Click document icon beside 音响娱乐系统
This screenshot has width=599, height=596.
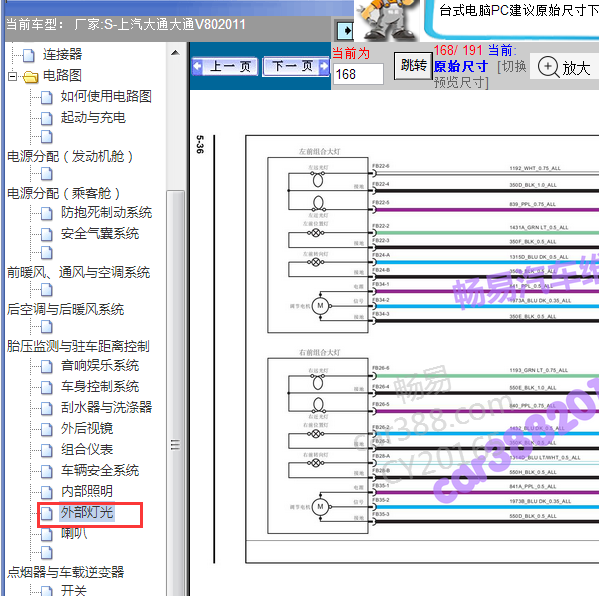pos(47,367)
